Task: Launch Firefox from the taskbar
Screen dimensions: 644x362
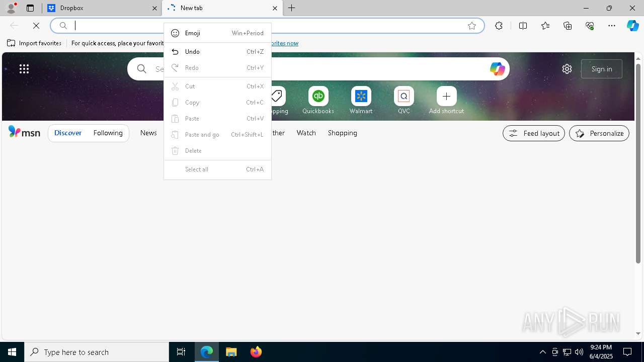Action: (x=256, y=352)
